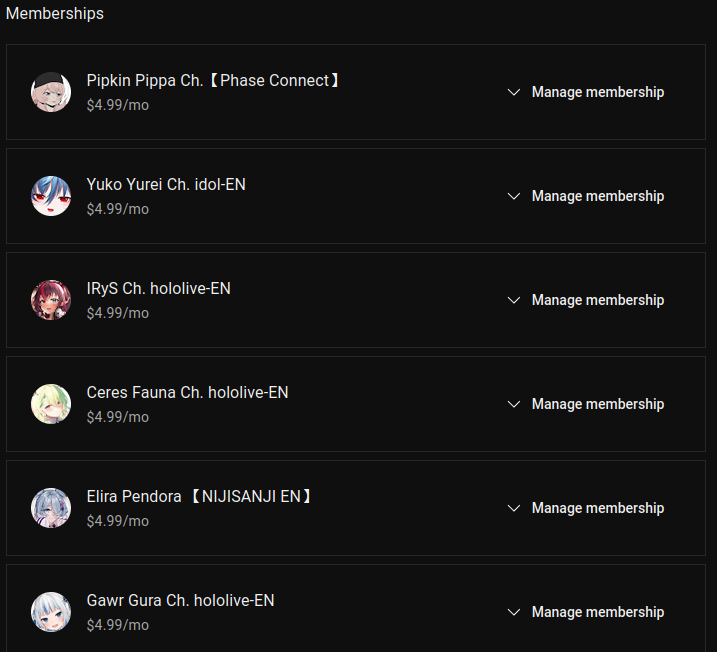This screenshot has width=717, height=652.
Task: Click Manage membership for Yuko Yurei
Action: 598,196
